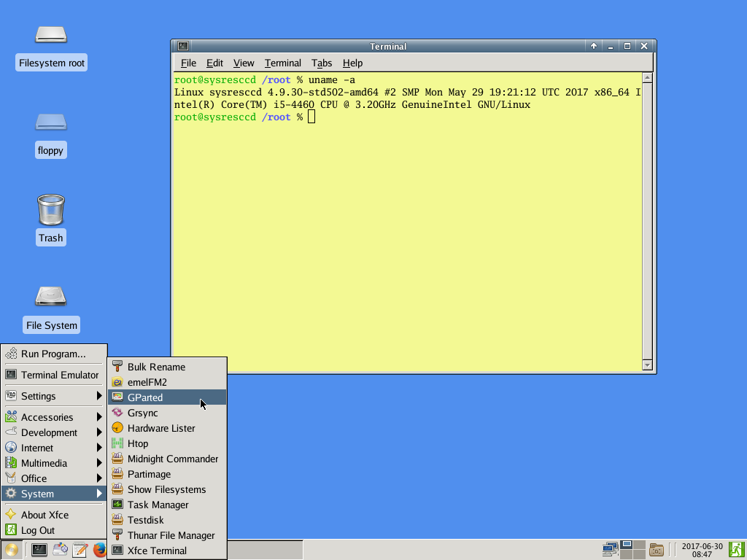Open Show Filesystems entry
This screenshot has height=560, width=747.
coord(167,489)
